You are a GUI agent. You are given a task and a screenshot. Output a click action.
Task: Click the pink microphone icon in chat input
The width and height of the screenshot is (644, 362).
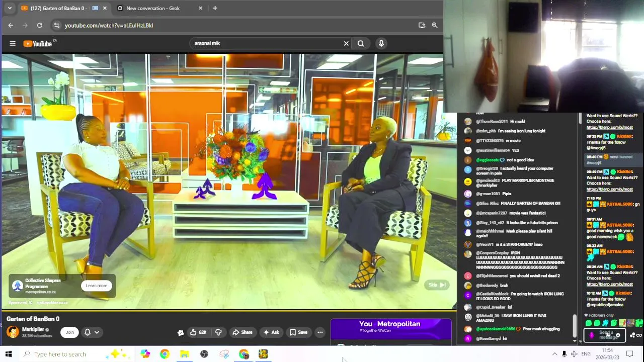[x=591, y=335]
